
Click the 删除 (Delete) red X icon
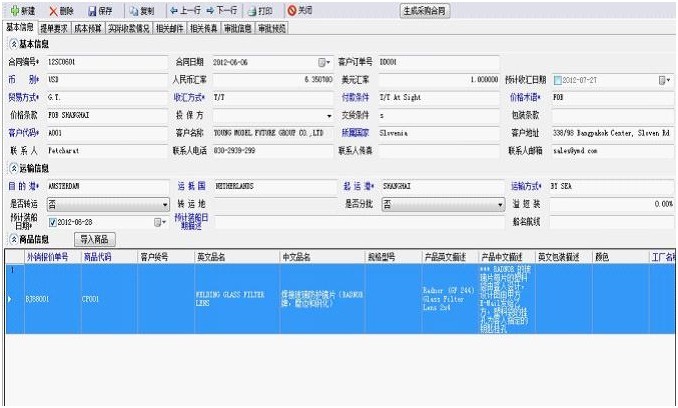(x=54, y=11)
